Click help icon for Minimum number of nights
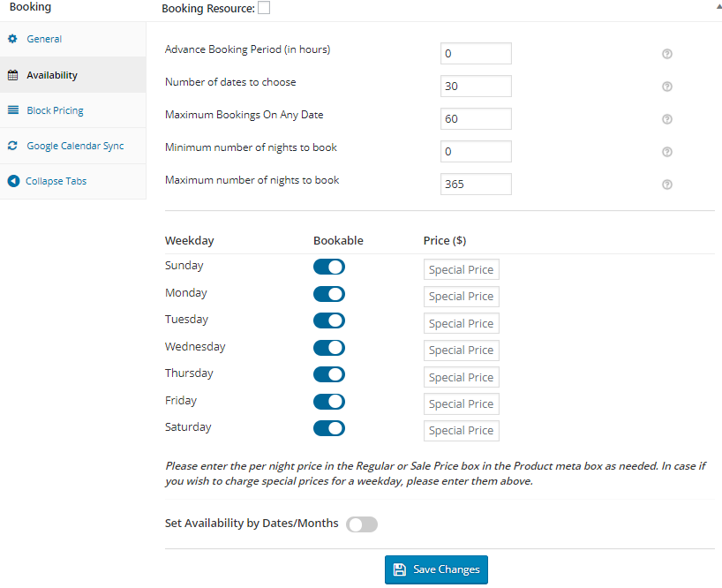Viewport: 722px width, 588px height. pos(667,152)
